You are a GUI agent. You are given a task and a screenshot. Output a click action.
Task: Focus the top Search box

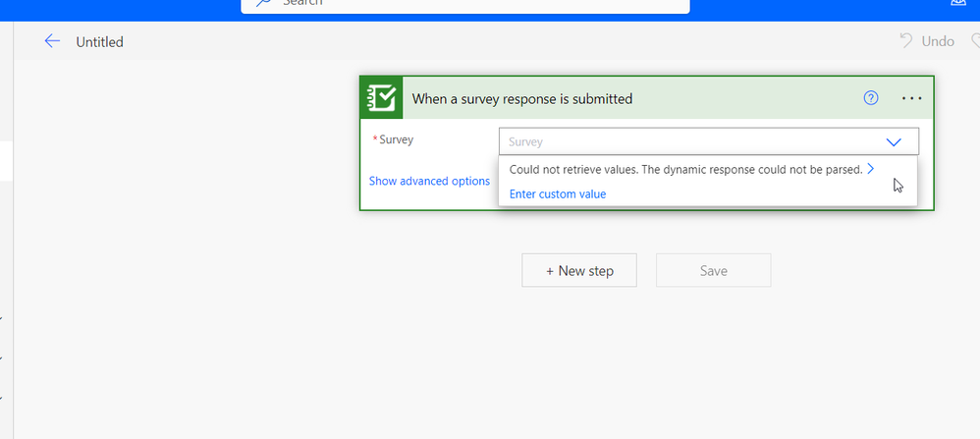click(471, 3)
